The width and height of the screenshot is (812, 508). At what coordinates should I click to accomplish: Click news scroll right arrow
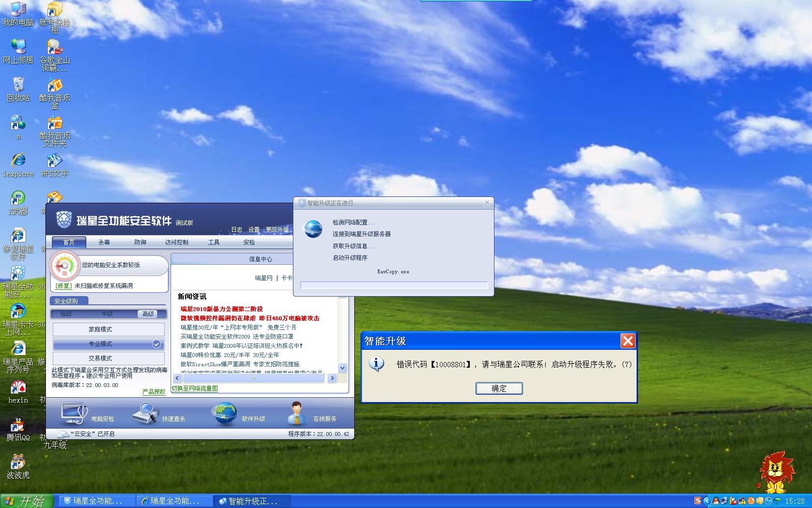pyautogui.click(x=332, y=378)
